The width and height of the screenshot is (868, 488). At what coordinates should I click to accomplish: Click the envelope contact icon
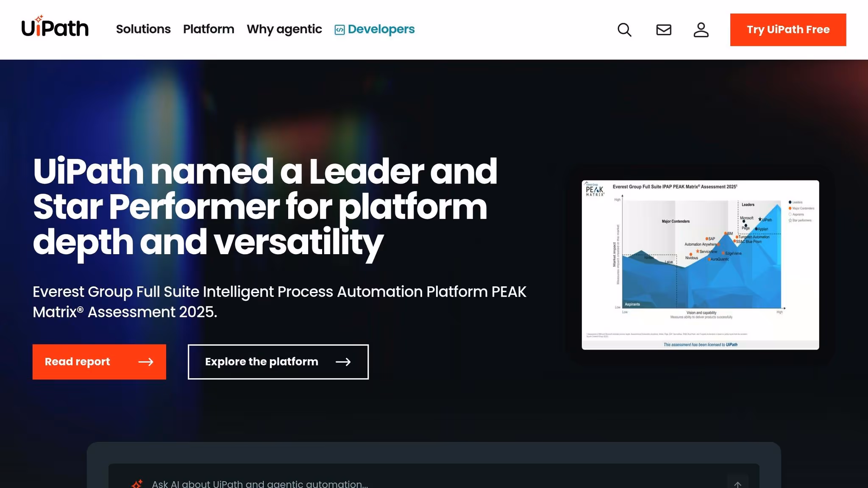(x=663, y=30)
